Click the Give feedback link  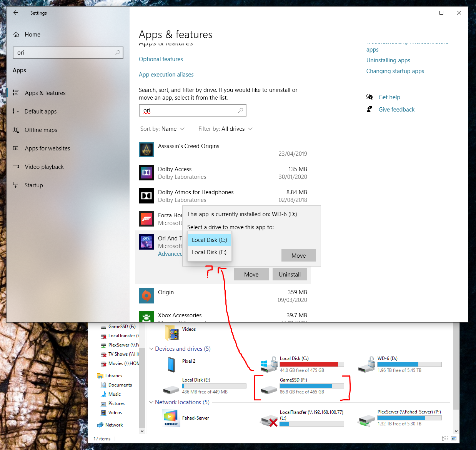(x=396, y=110)
